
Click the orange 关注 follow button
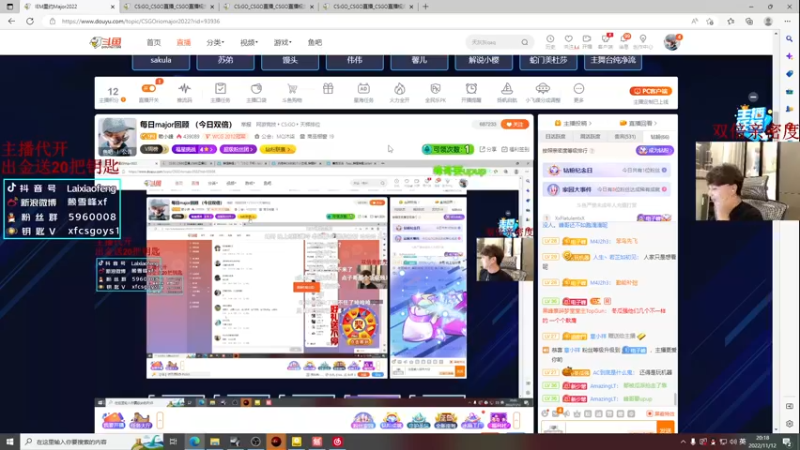(x=515, y=124)
